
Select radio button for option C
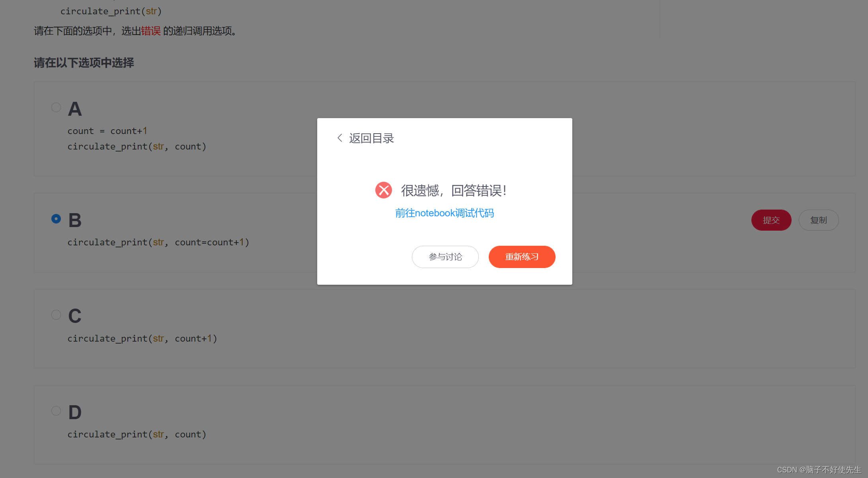point(56,315)
